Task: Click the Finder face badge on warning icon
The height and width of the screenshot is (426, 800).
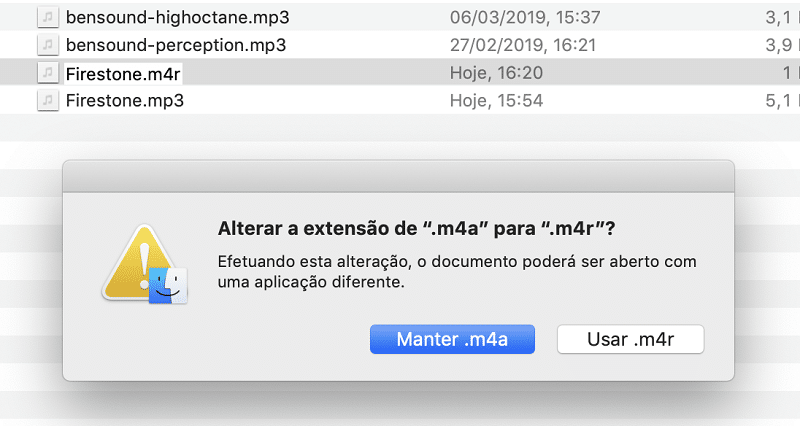Action: pos(167,284)
